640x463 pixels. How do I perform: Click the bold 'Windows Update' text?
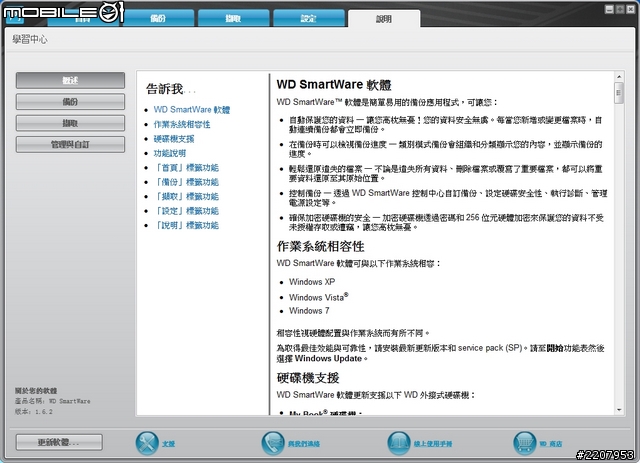328,358
